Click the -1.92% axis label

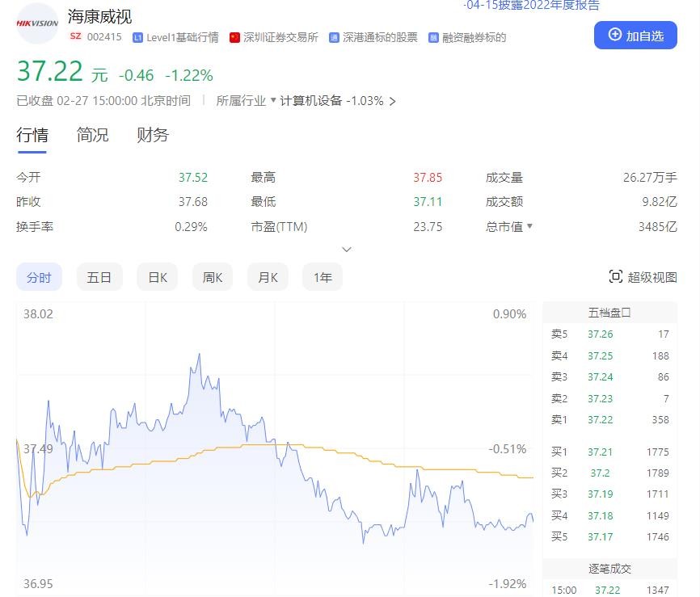(x=507, y=583)
